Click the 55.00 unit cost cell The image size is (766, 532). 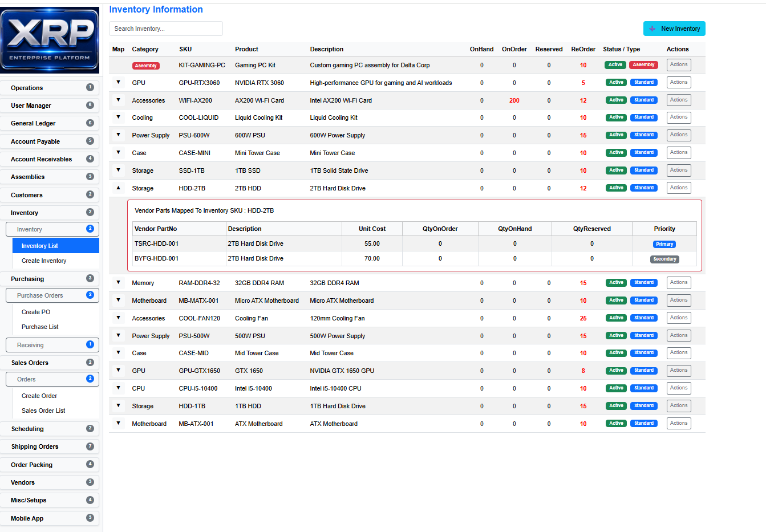pyautogui.click(x=372, y=243)
